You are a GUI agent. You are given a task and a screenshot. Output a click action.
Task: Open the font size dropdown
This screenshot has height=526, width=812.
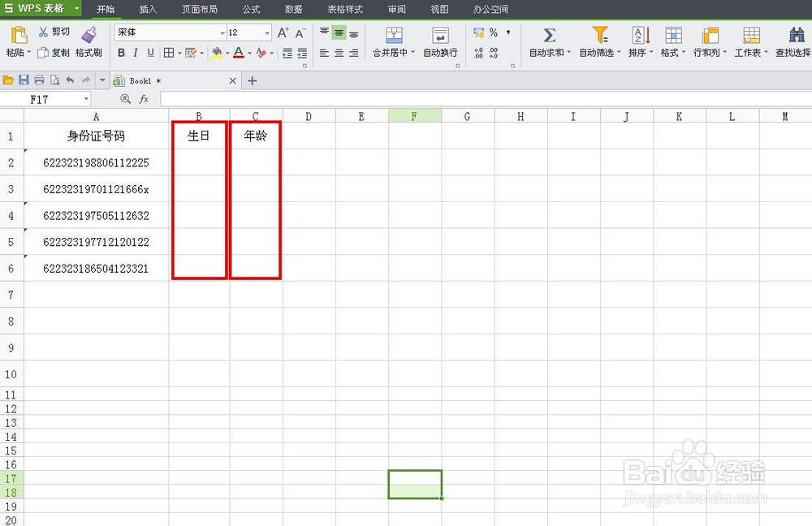267,32
